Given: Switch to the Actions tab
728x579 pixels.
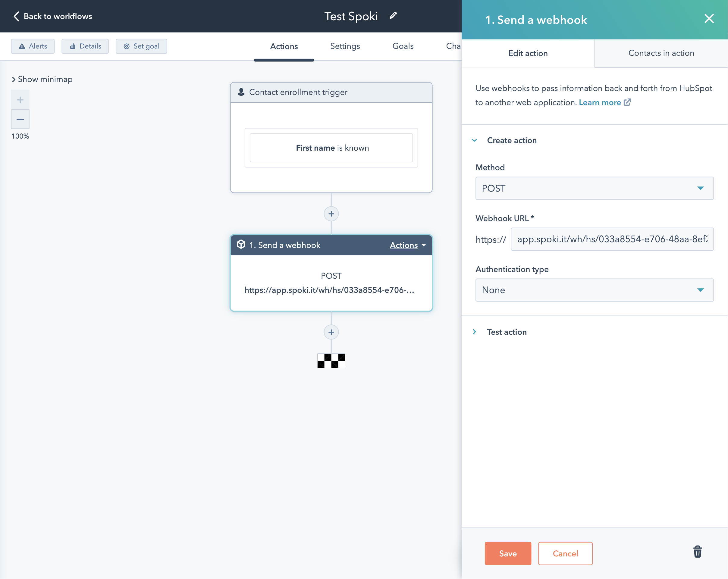Looking at the screenshot, I should coord(284,46).
